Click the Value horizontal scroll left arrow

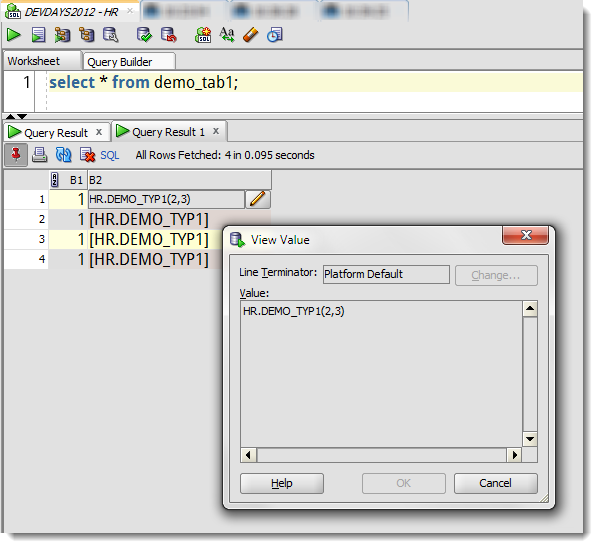249,455
